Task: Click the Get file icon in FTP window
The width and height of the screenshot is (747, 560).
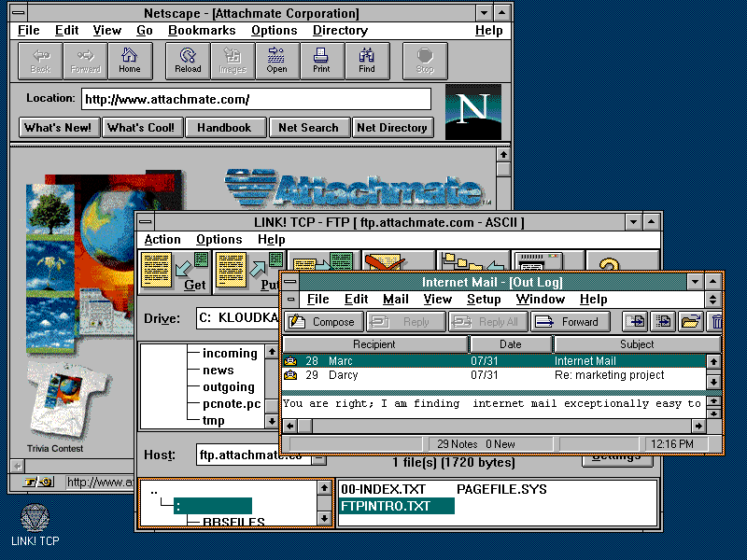Action: [x=175, y=273]
